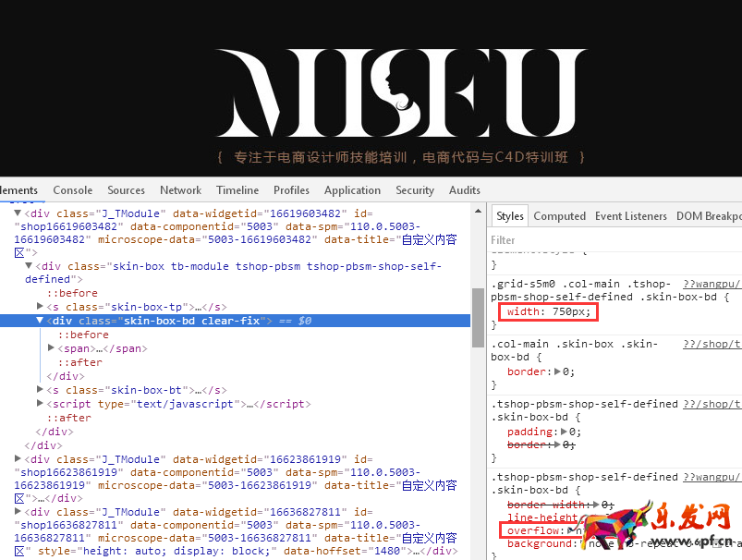Collapse the selected skin-box-bd clear-fix div
Viewport: 742px width, 560px height.
(x=40, y=321)
